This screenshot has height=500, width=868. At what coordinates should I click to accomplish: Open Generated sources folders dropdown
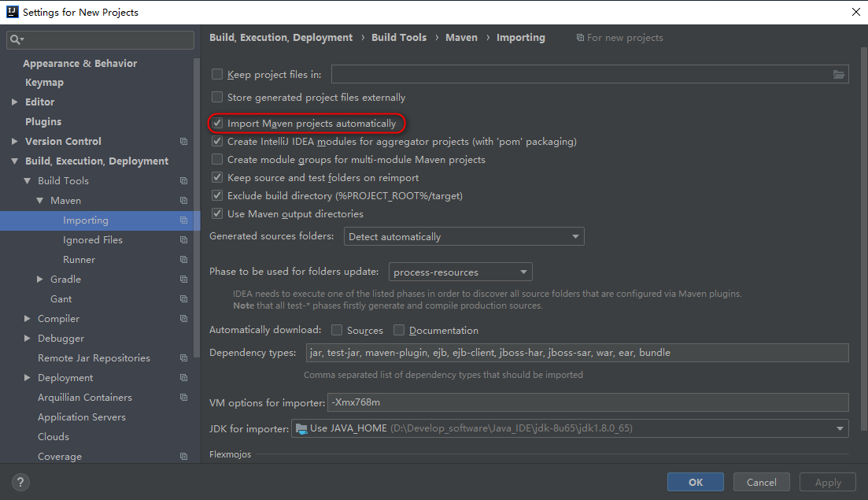[x=464, y=236]
